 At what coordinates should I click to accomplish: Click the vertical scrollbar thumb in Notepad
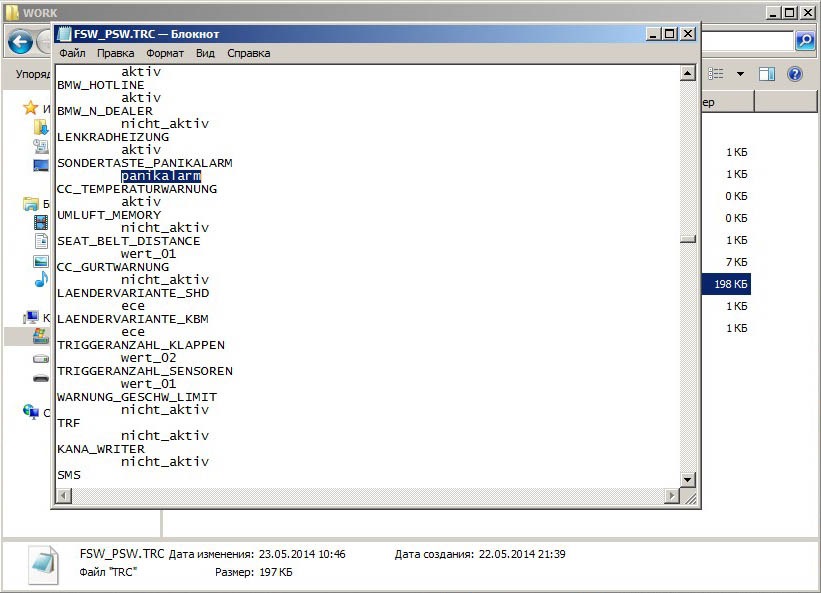[x=687, y=239]
